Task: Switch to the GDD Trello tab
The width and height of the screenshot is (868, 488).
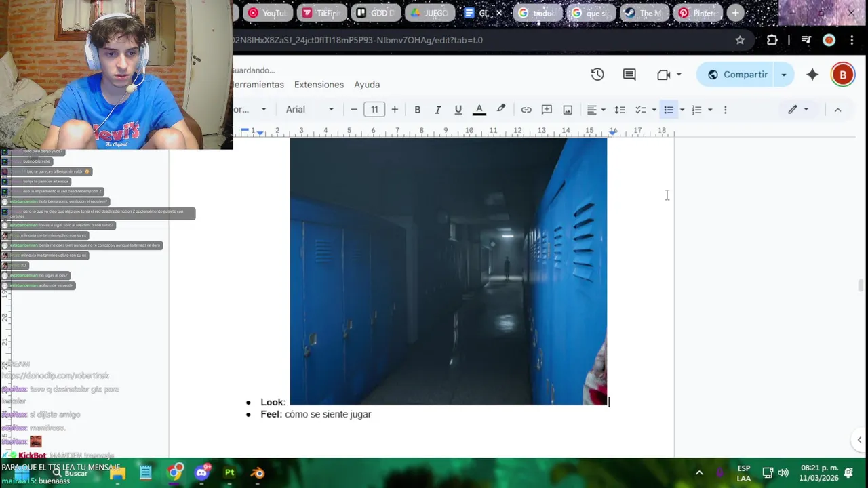Action: point(376,13)
